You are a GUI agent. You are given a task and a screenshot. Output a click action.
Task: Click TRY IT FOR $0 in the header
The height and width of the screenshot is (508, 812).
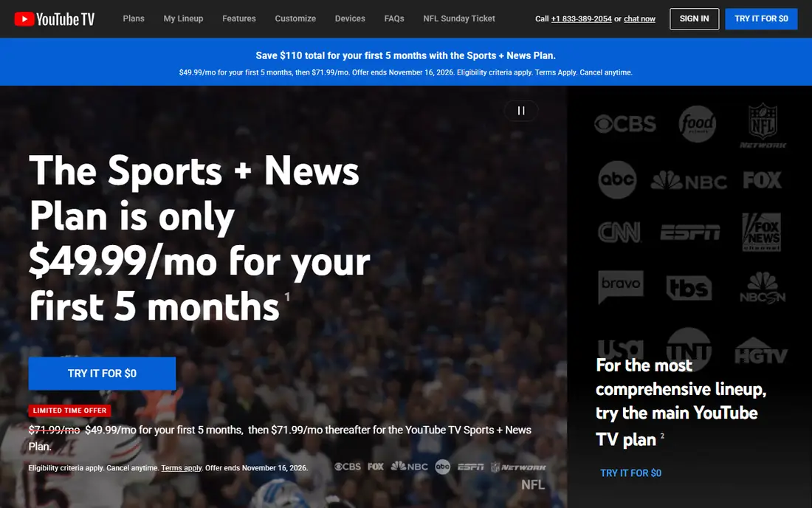[x=761, y=18]
